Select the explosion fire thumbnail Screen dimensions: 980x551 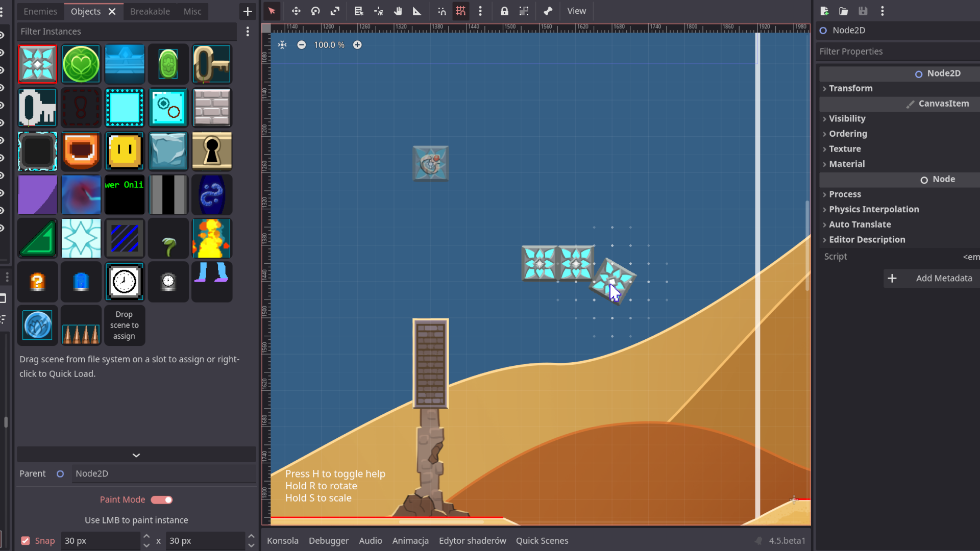pyautogui.click(x=212, y=238)
